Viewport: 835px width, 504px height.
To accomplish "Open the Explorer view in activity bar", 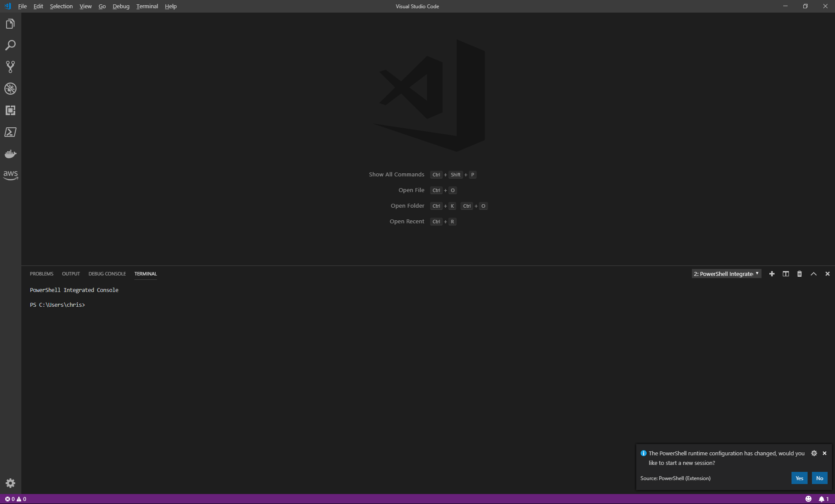I will point(10,24).
